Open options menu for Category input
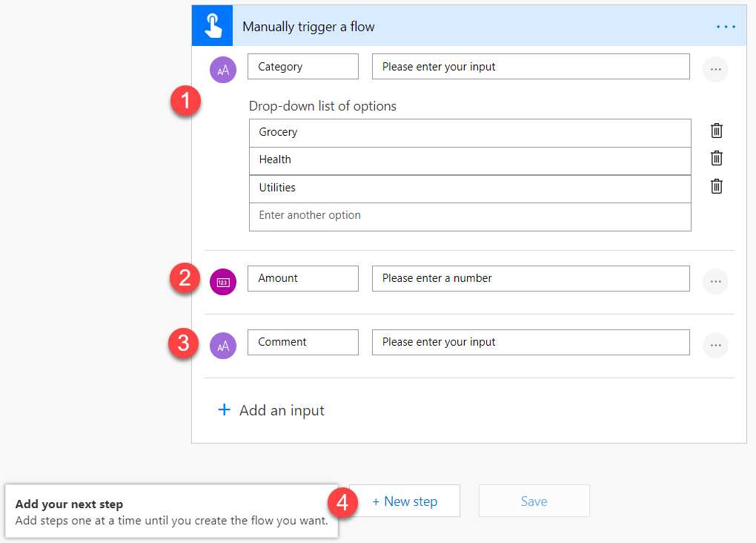 [x=715, y=69]
